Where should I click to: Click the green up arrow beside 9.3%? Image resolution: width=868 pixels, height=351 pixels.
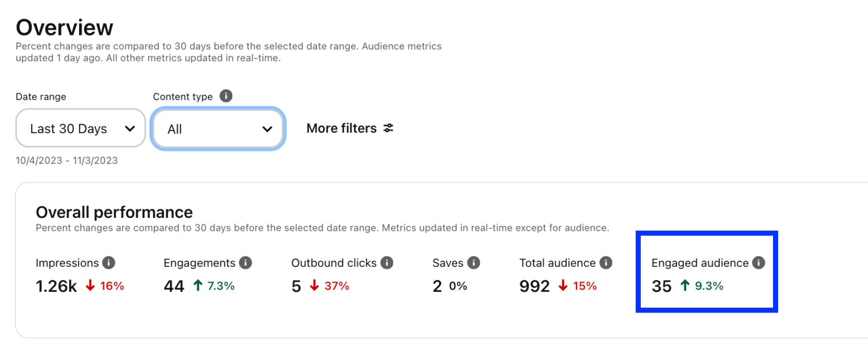684,286
